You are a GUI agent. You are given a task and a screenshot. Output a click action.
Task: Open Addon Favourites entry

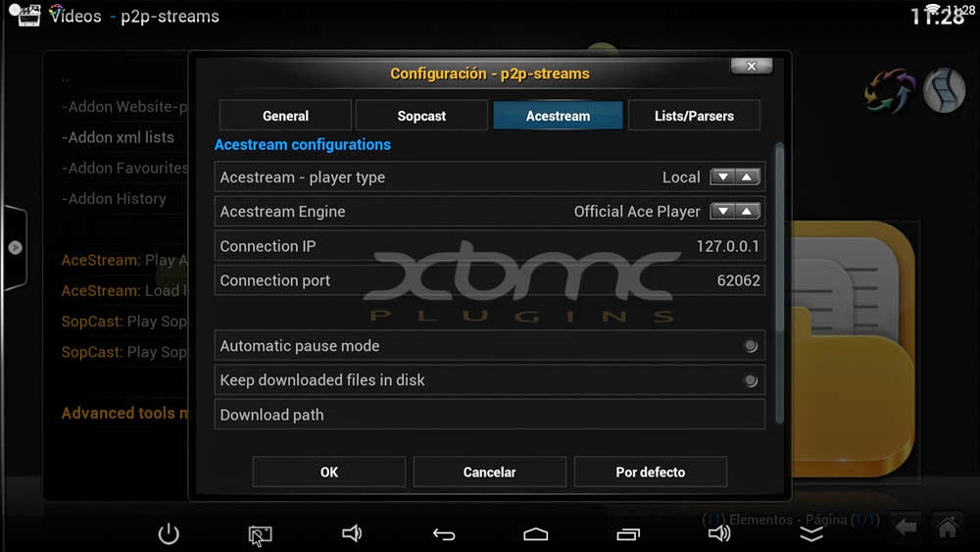[125, 168]
